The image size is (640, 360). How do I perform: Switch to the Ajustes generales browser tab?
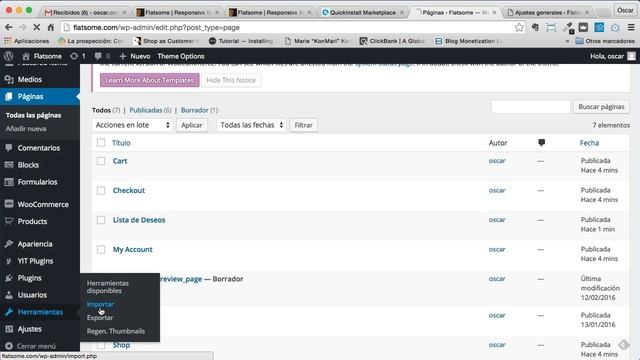[547, 13]
